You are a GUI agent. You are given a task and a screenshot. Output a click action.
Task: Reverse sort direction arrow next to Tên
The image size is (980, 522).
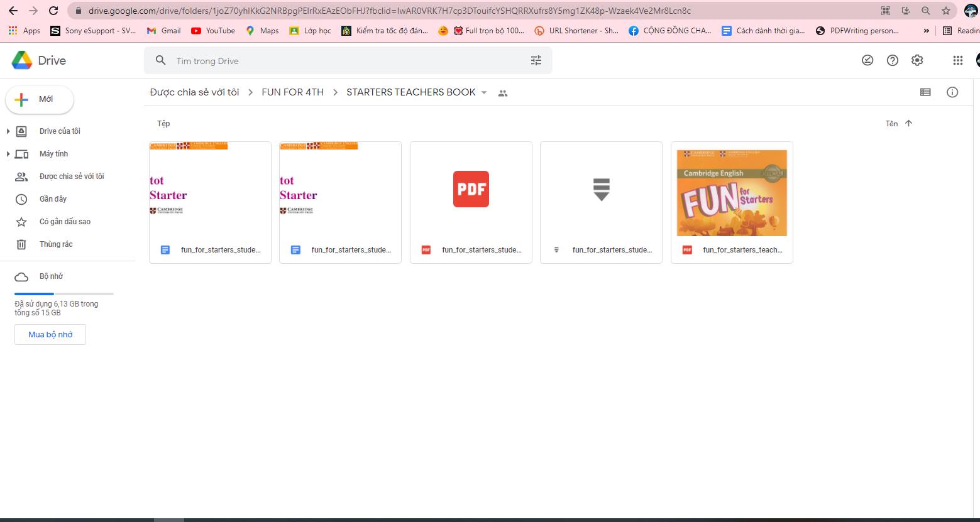[x=908, y=123]
